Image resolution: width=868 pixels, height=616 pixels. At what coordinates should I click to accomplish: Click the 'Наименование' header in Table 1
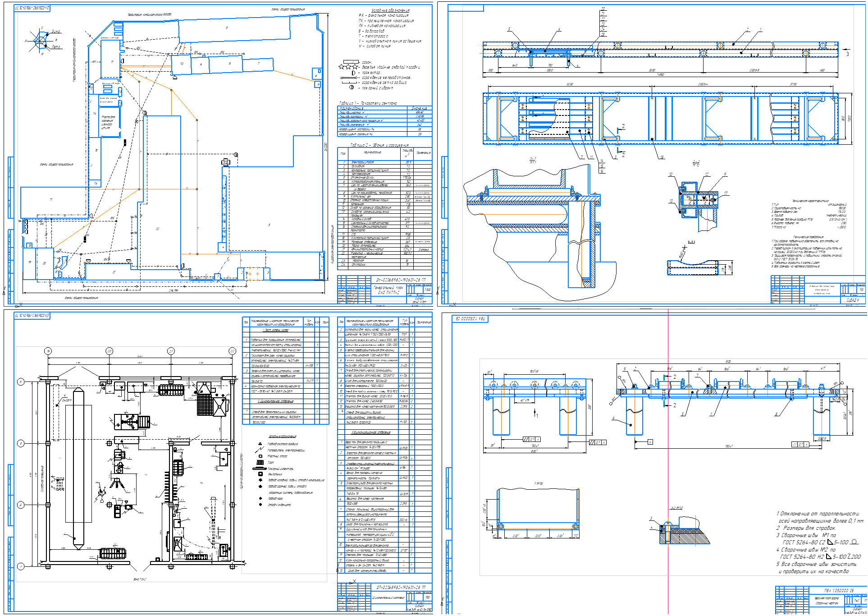[x=352, y=108]
